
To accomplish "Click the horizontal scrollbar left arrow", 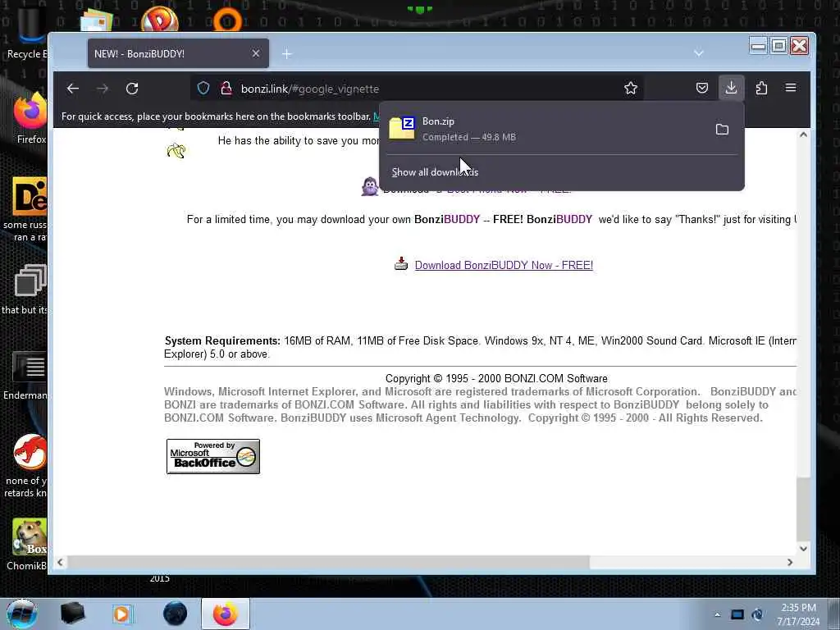I will [x=60, y=562].
